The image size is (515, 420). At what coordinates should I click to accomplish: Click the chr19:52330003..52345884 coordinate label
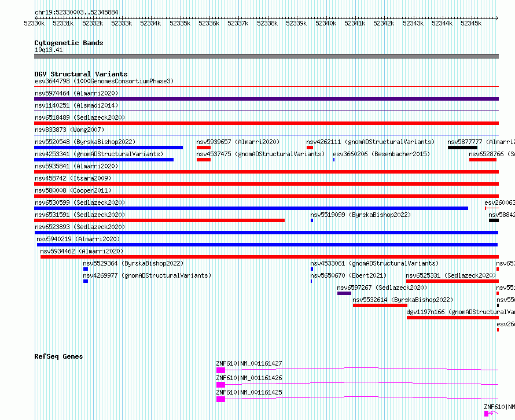[76, 13]
